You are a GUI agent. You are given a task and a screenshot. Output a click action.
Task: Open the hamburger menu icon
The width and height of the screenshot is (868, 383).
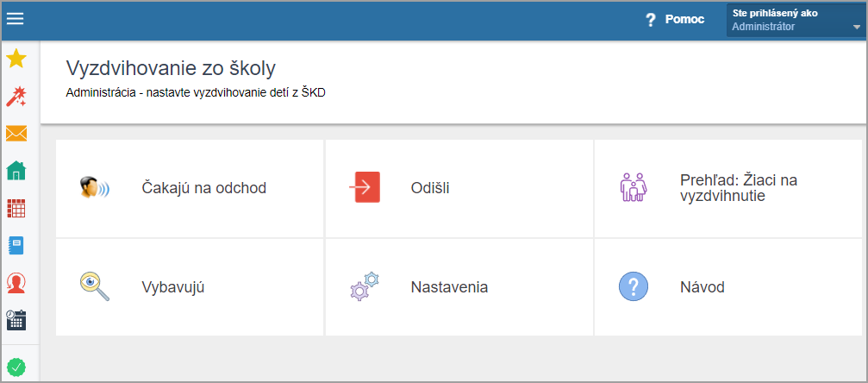(x=15, y=18)
